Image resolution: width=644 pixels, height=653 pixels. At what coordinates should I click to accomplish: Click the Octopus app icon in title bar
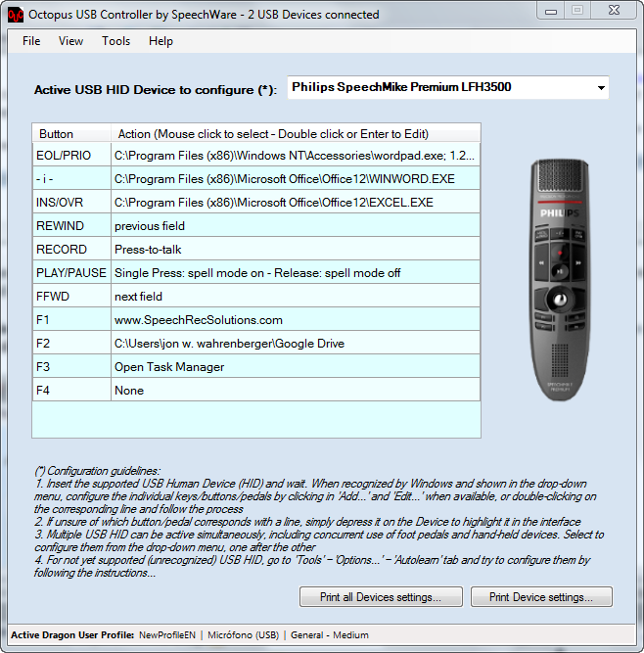click(15, 15)
